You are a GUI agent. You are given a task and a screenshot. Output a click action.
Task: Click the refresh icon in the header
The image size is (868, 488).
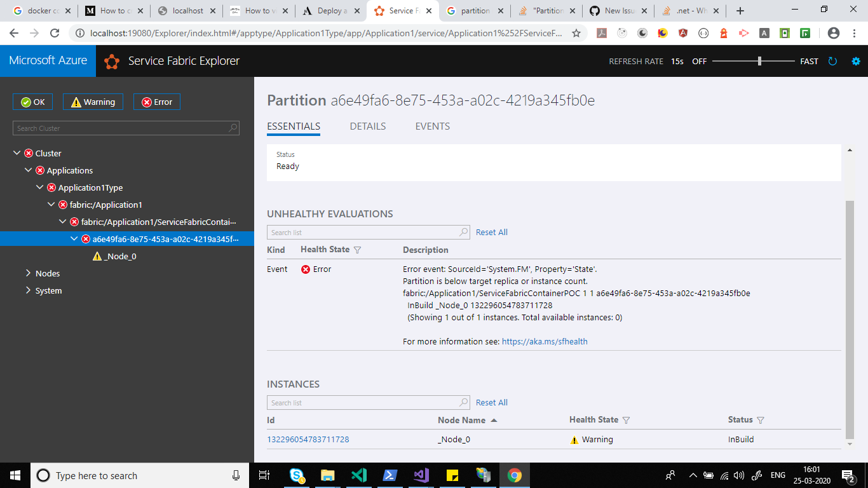pos(832,61)
